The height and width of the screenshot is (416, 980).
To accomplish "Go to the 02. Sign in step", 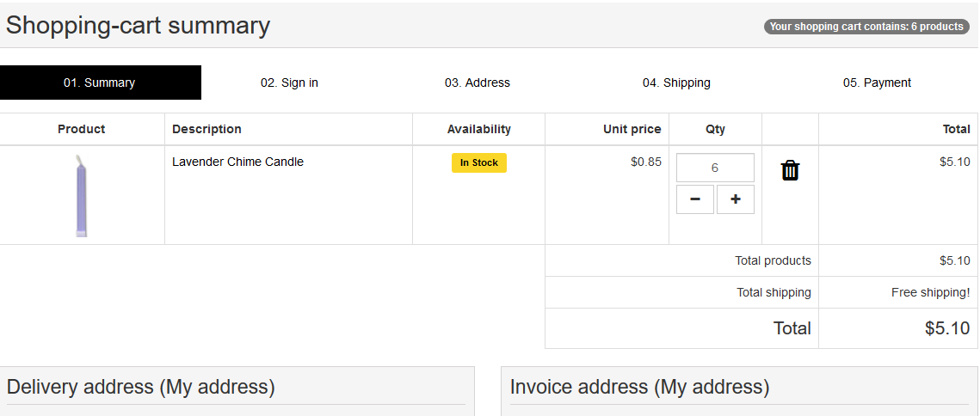I will pos(289,83).
